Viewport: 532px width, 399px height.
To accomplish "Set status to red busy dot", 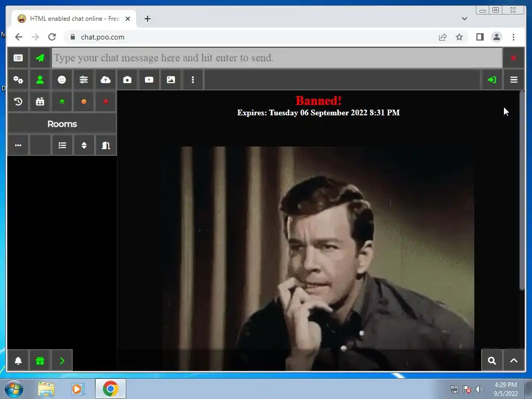I will coord(105,101).
